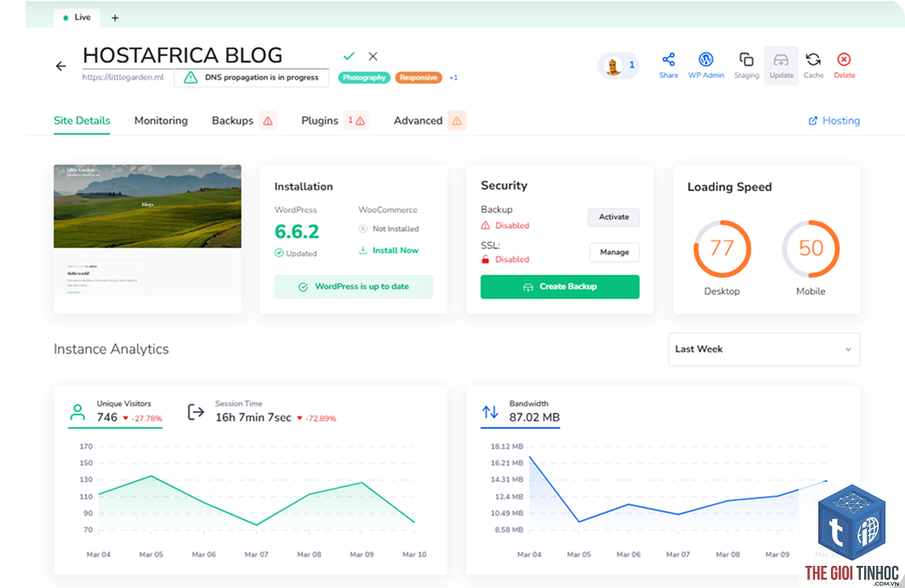Open WP Admin icon
905x588 pixels.
tap(706, 59)
